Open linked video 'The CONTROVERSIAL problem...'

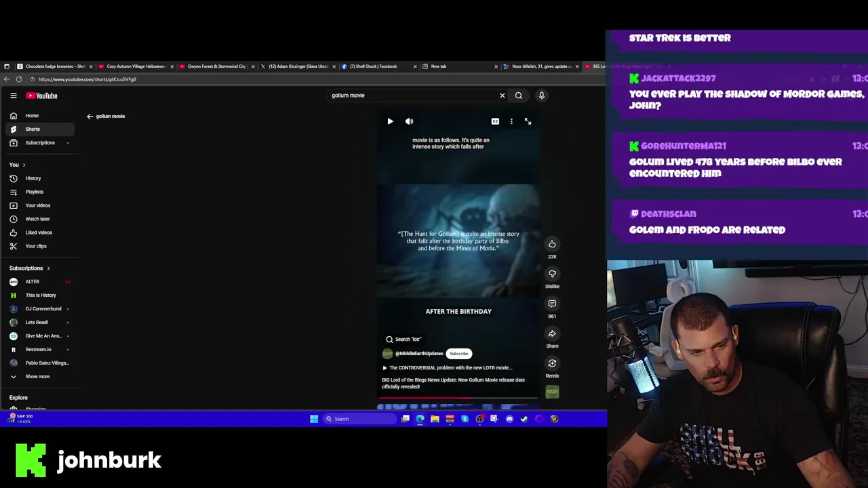[448, 368]
